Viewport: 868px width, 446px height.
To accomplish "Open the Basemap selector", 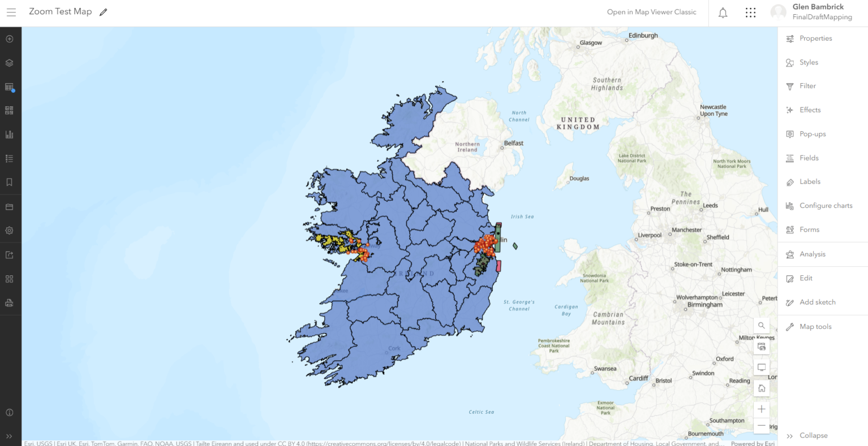I will (10, 110).
